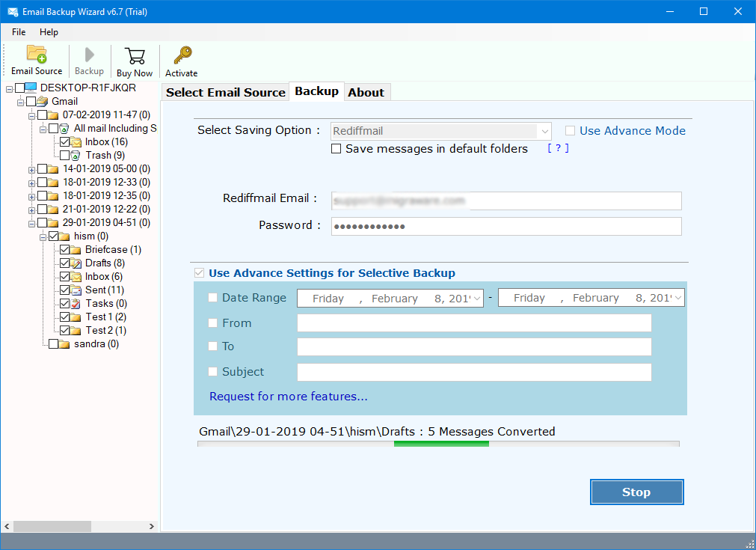Click the To filter text field
This screenshot has height=550, width=756.
coord(474,347)
